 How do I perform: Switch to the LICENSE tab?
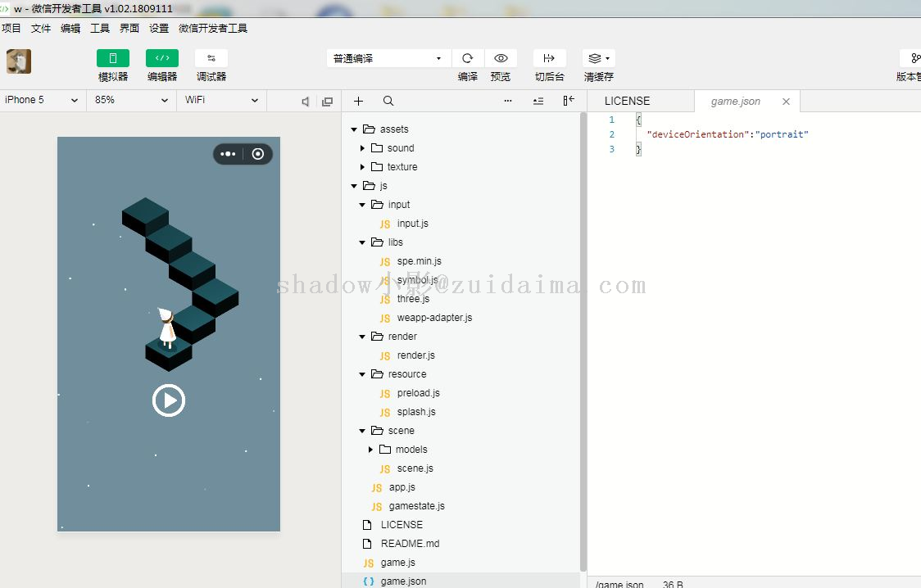tap(627, 101)
